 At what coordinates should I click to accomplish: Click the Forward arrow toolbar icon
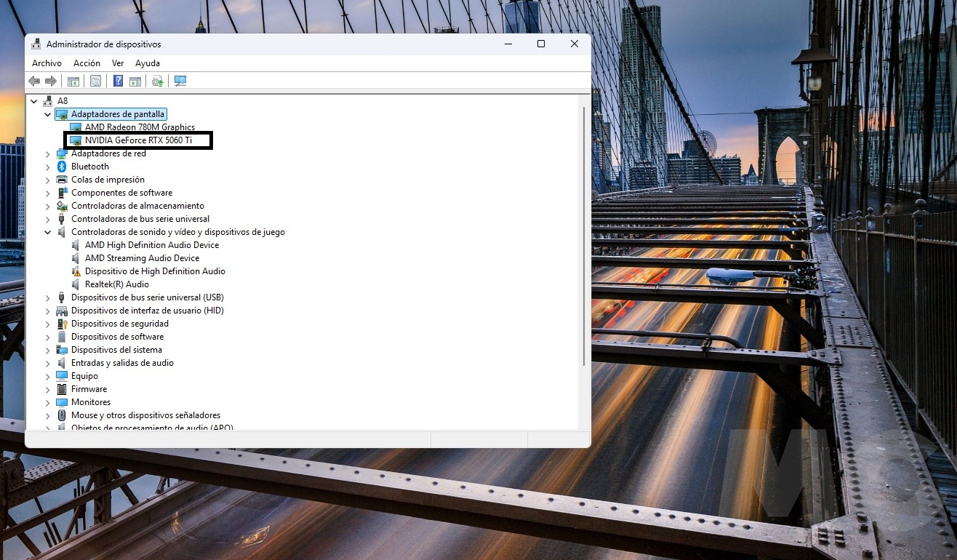[x=51, y=81]
